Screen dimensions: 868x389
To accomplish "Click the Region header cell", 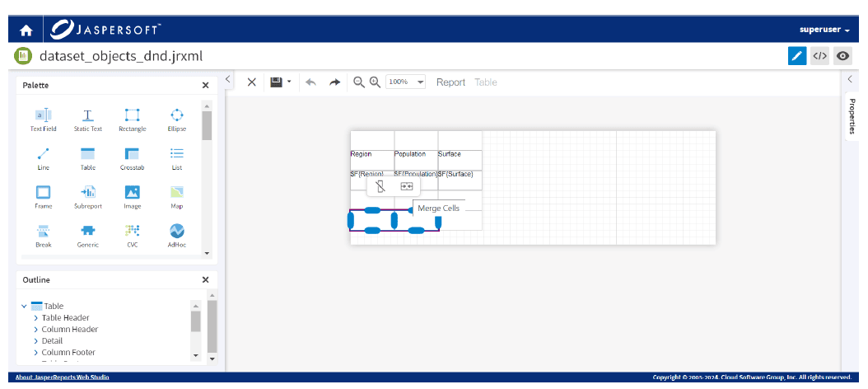I will [372, 160].
